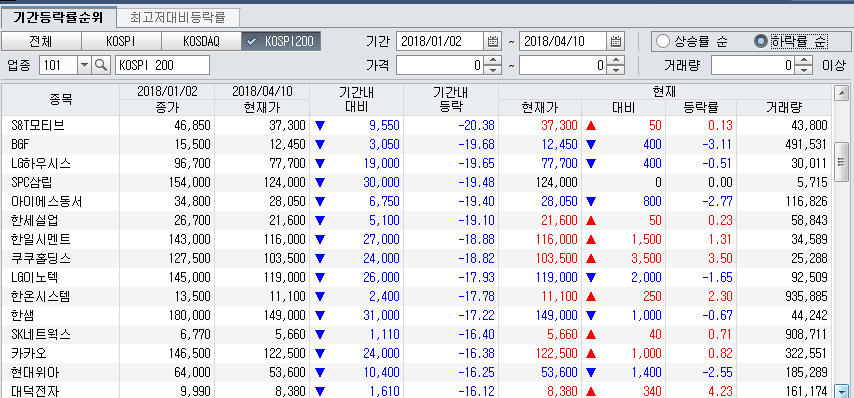854x398 pixels.
Task: Click the scrollbar down arrow of the table
Action: (841, 390)
